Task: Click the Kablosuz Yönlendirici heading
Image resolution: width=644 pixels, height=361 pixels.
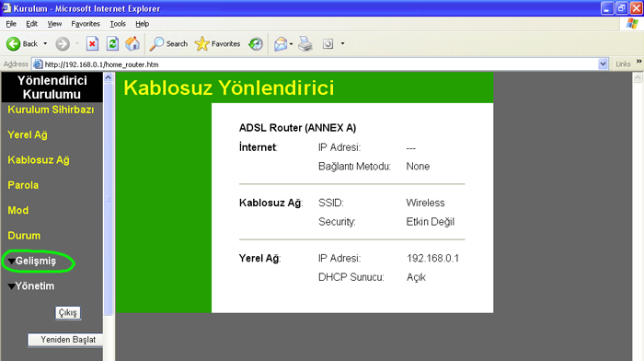Action: coord(229,87)
